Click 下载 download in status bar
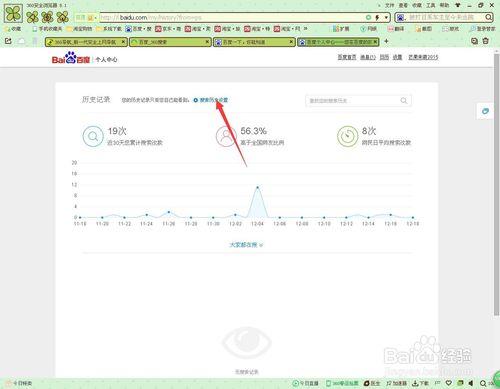This screenshot has height=389, width=500. (421, 383)
